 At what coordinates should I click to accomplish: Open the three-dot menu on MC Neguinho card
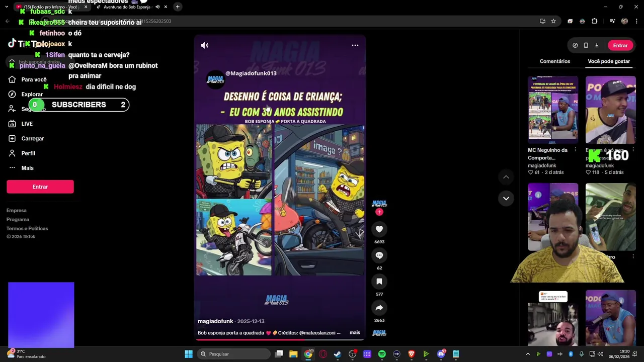576,150
